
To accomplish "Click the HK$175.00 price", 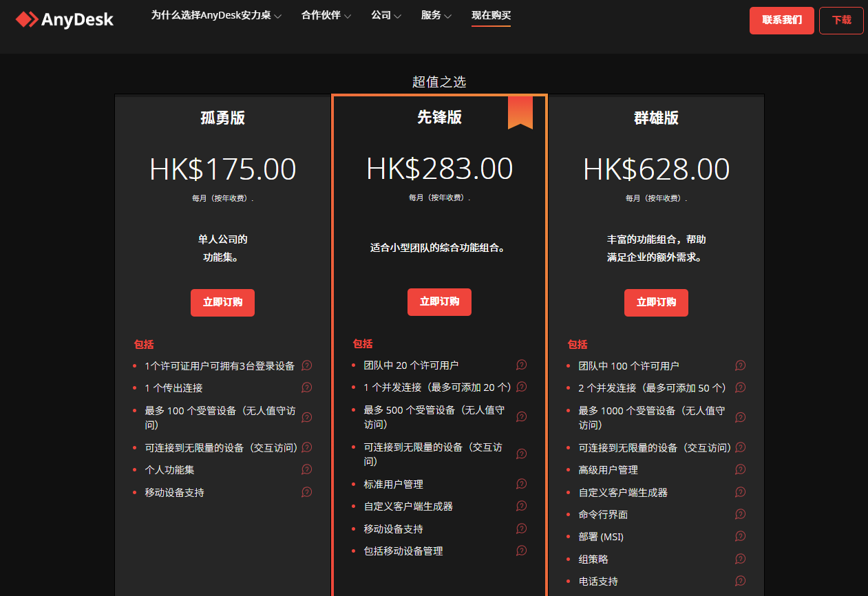I will (x=222, y=169).
